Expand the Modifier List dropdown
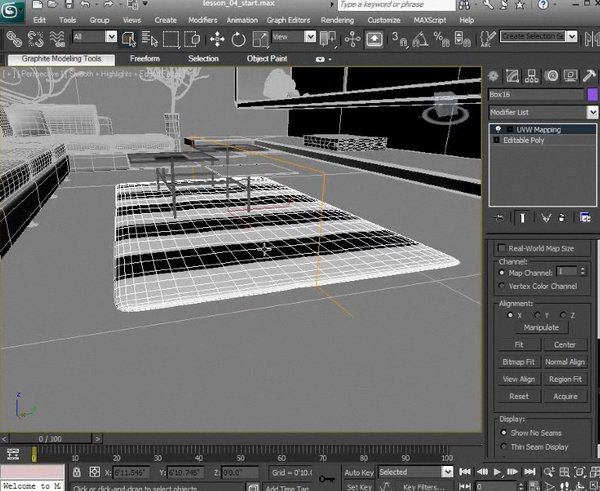The image size is (600, 491). pyautogui.click(x=540, y=112)
